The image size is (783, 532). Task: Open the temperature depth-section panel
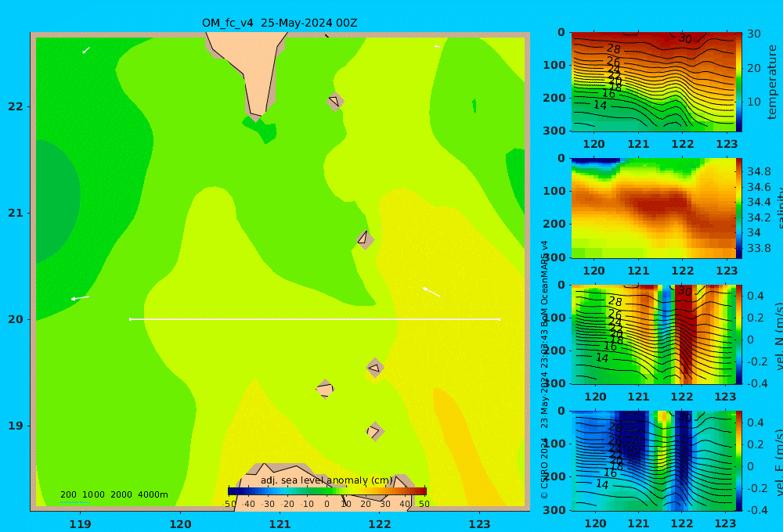pos(653,82)
